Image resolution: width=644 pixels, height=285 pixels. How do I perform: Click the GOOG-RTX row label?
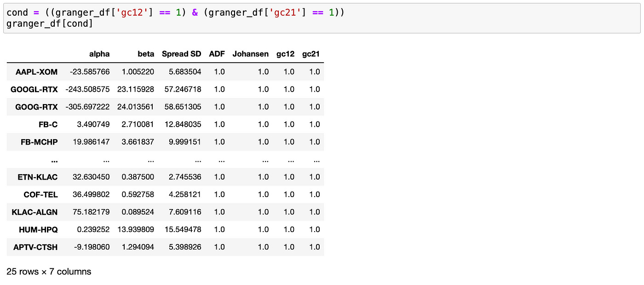point(36,107)
